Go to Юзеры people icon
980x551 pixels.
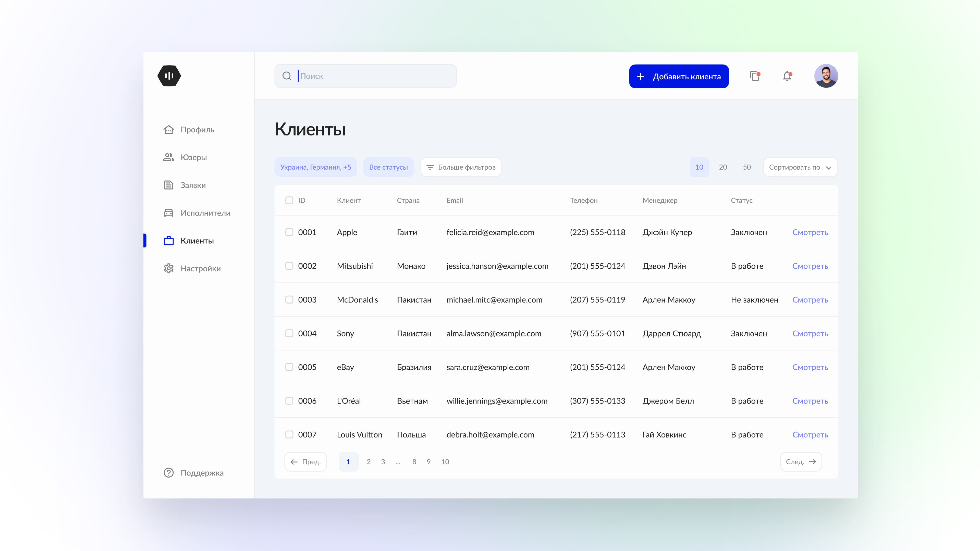[168, 157]
